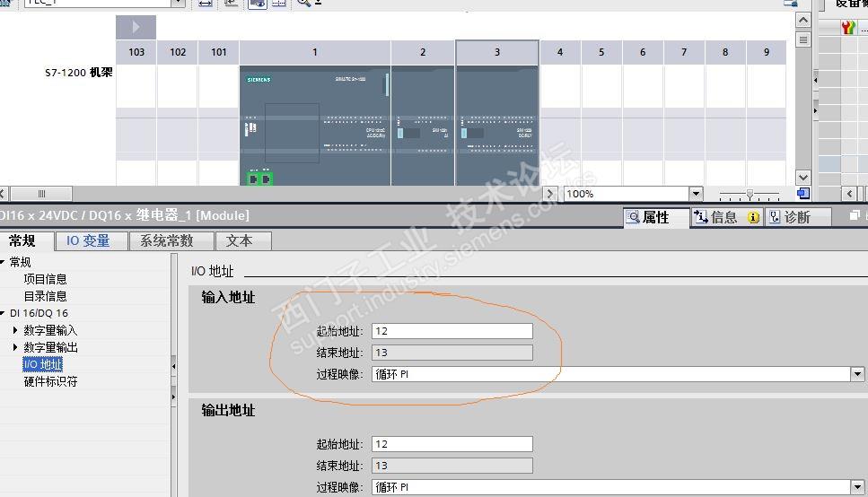The width and height of the screenshot is (868, 497).
Task: Click the module visibility eye icon in toolbar
Action: [258, 4]
